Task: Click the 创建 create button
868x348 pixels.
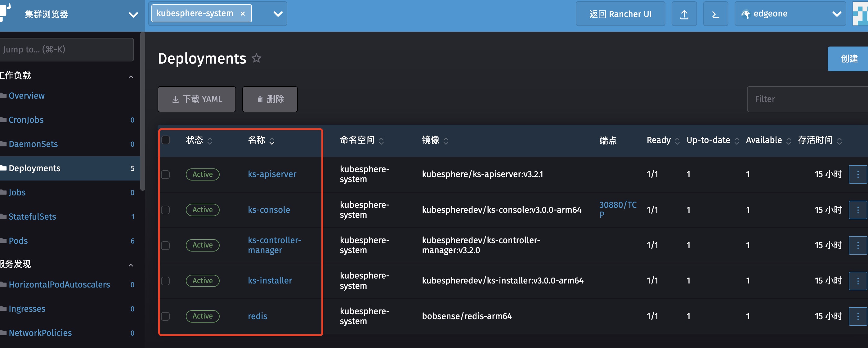Action: 848,59
